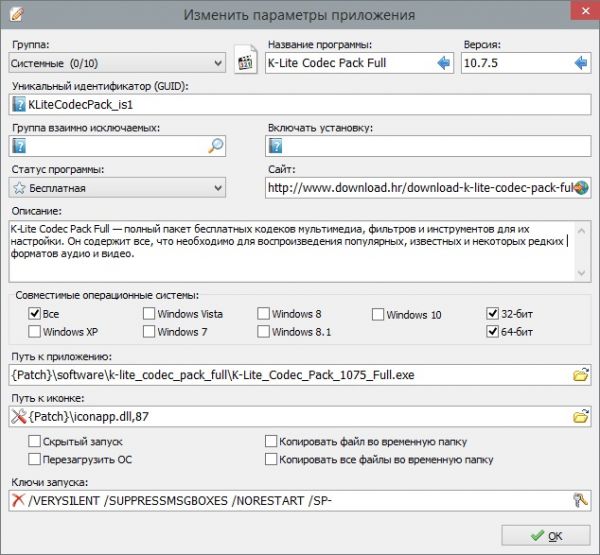Check Копировать все файлы во временную папку
Screen dimensions: 600x555
271,459
